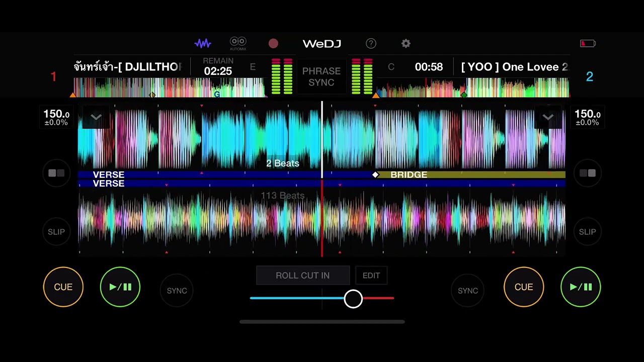The height and width of the screenshot is (362, 644).
Task: Toggle deck 1 pad mode button
Action: [x=56, y=173]
